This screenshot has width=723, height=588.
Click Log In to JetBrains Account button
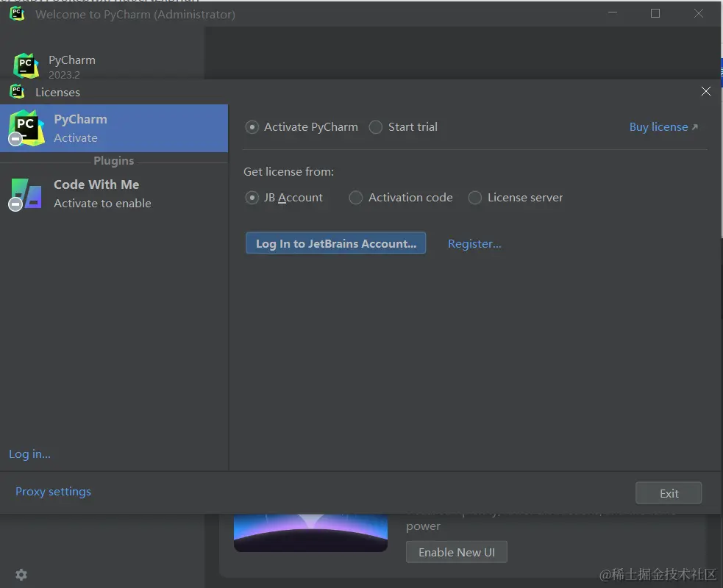pyautogui.click(x=335, y=243)
